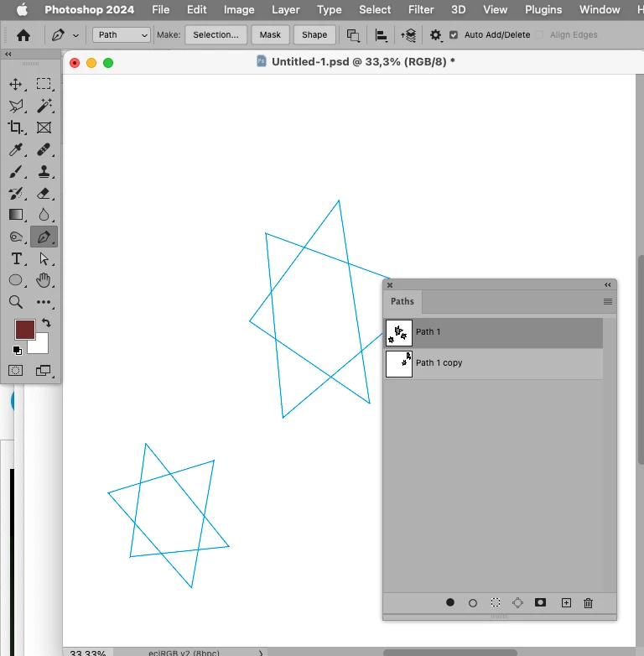Viewport: 644px width, 656px height.
Task: Select the Path 1 row
Action: tap(493, 333)
